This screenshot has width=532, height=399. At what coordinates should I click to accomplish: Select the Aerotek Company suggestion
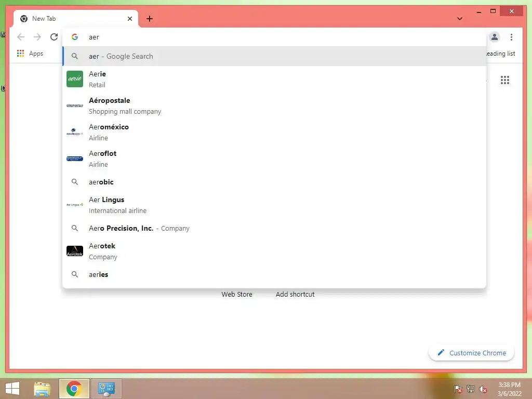274,251
